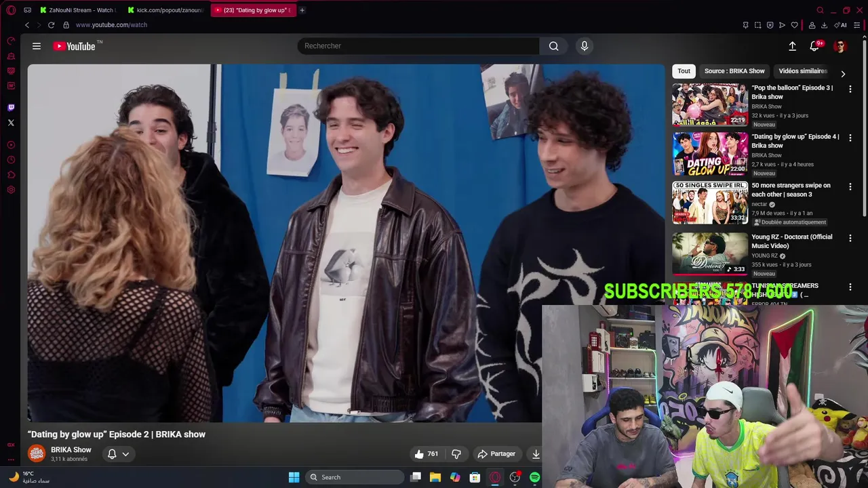Open the X (Twitter) sidebar icon
868x488 pixels.
(x=11, y=123)
